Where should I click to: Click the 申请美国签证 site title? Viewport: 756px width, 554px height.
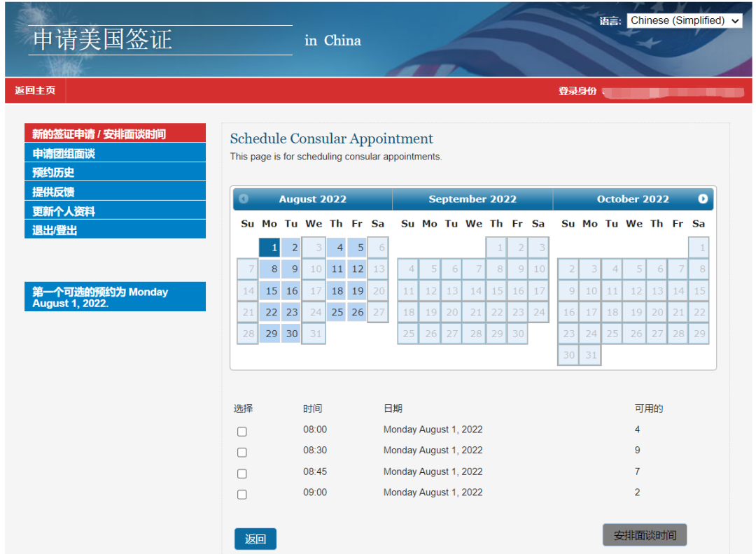tap(103, 39)
